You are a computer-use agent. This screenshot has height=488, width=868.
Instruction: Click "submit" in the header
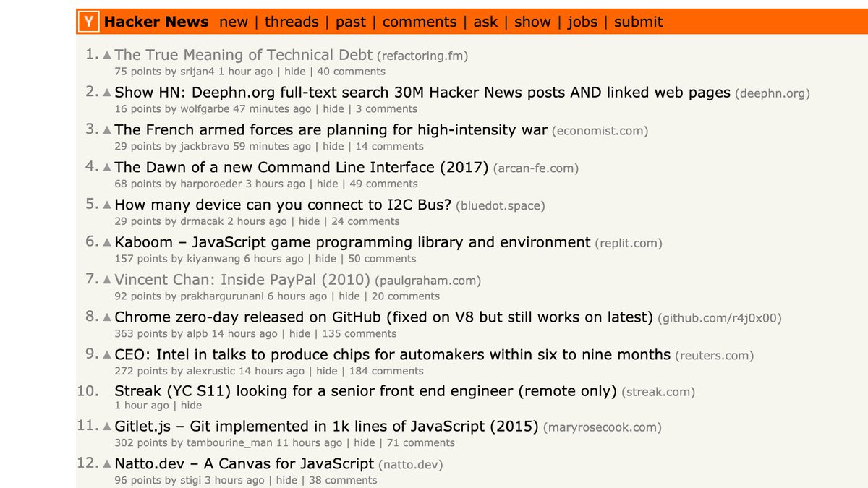point(639,22)
